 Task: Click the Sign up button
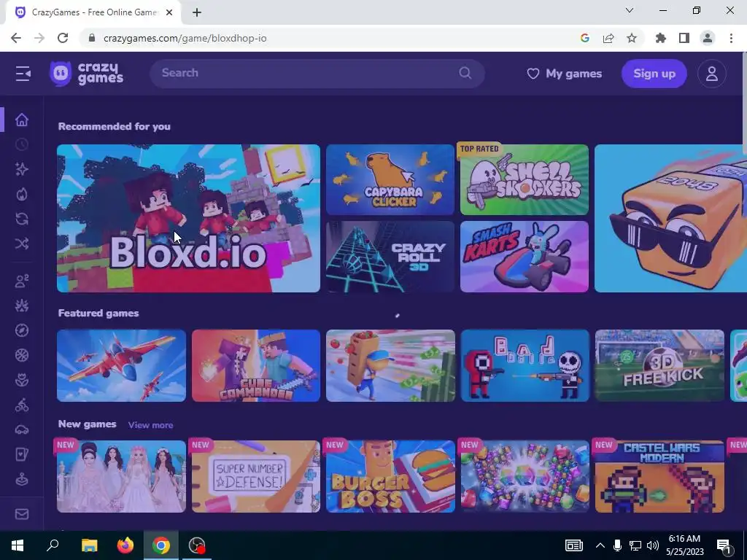(654, 74)
